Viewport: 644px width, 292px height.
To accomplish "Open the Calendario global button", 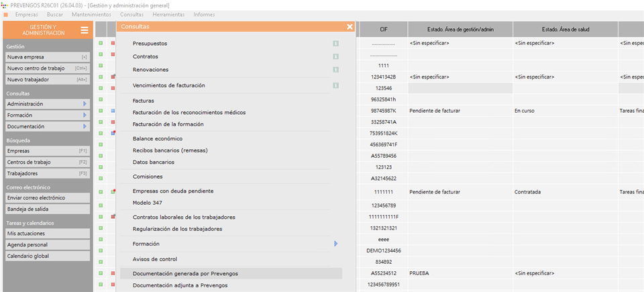I will click(x=46, y=256).
